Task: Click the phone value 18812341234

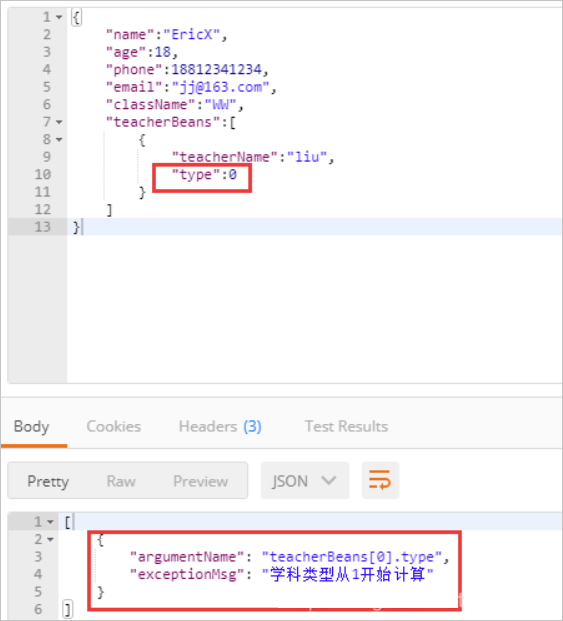Action: [x=217, y=70]
